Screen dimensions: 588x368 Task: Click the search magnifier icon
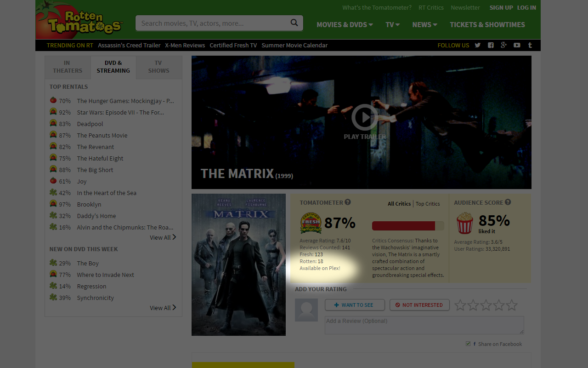pyautogui.click(x=294, y=23)
